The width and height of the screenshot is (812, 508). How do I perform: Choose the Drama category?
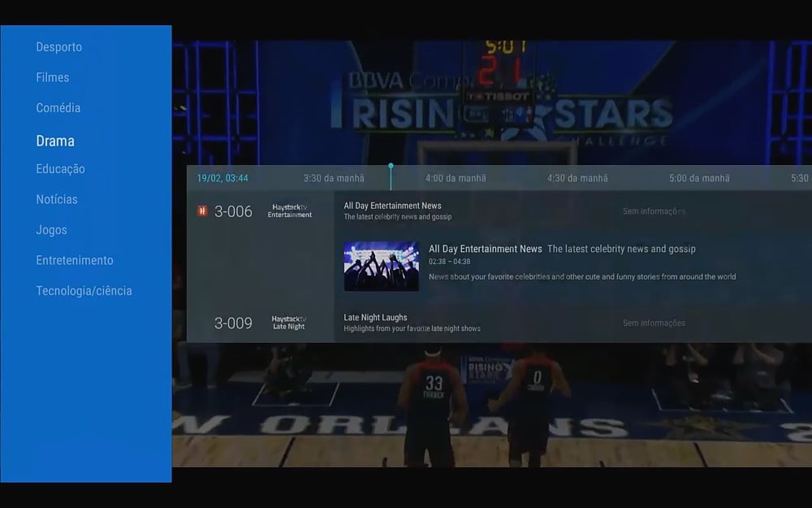pos(55,141)
